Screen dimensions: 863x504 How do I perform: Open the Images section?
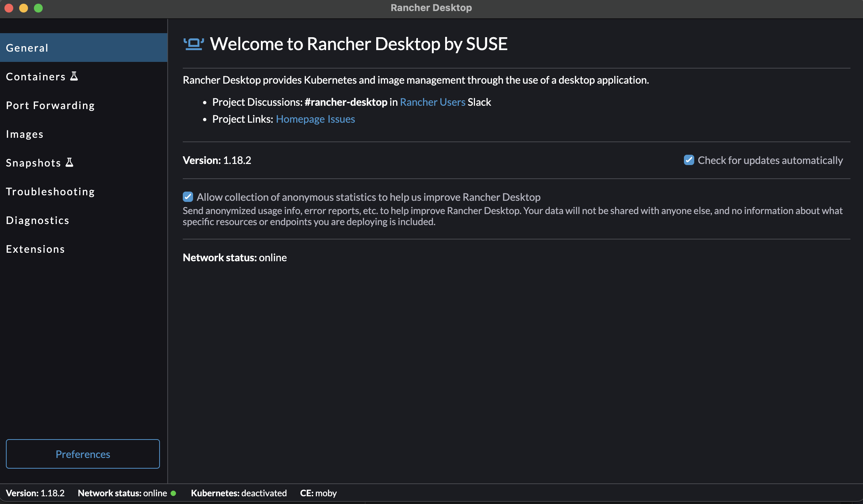[25, 134]
